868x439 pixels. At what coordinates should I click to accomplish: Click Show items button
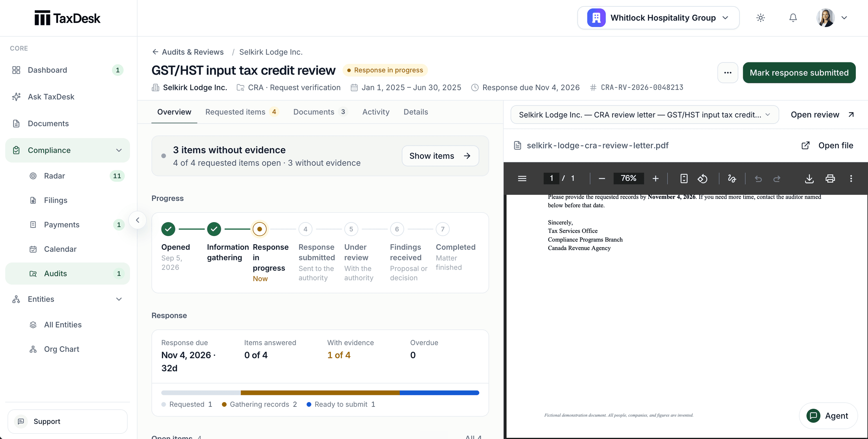[440, 156]
